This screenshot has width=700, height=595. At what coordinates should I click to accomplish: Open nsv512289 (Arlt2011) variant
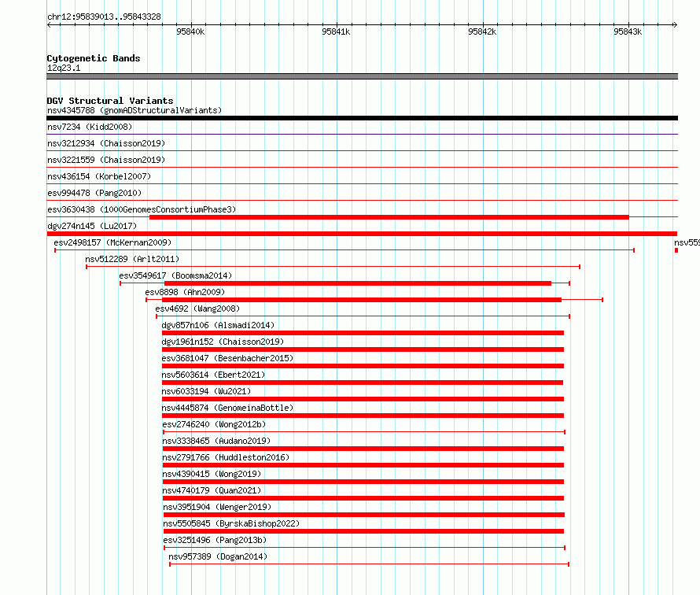pos(132,259)
